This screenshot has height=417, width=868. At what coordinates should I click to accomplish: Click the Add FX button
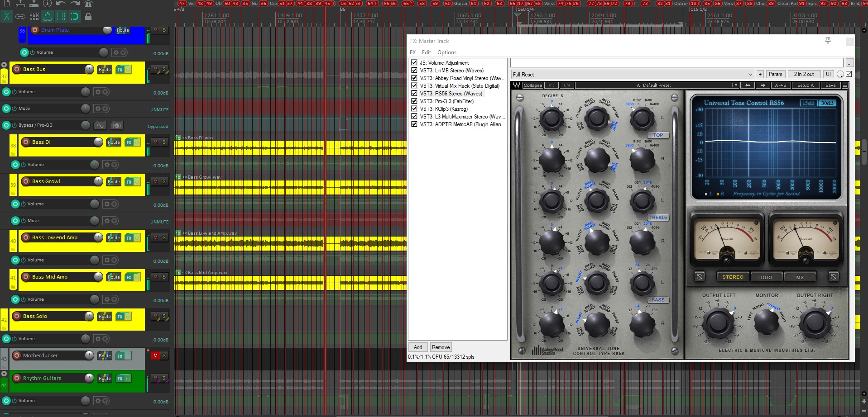(x=418, y=347)
